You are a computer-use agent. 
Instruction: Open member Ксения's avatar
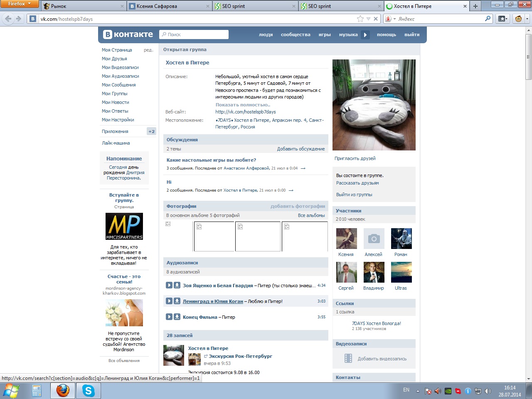(346, 239)
